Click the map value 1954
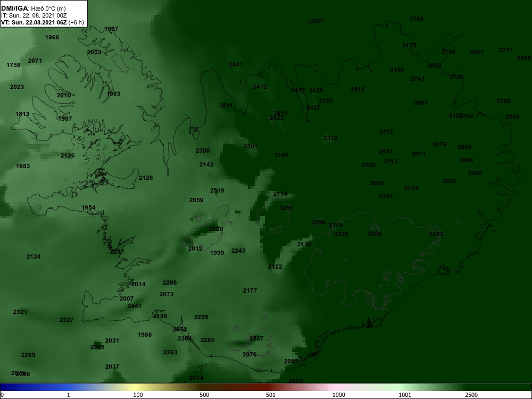 tap(88, 207)
